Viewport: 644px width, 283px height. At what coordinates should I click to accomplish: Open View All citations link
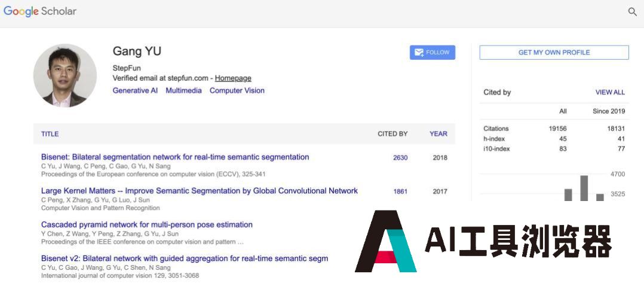point(610,92)
